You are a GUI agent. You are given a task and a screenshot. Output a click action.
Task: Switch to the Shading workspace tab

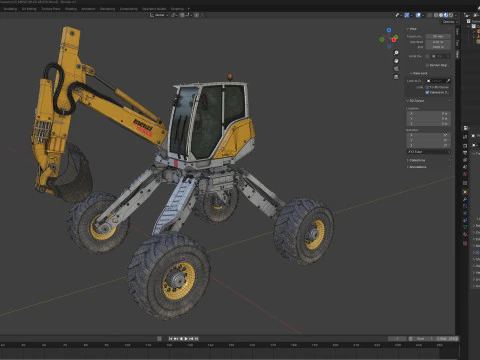pos(71,9)
